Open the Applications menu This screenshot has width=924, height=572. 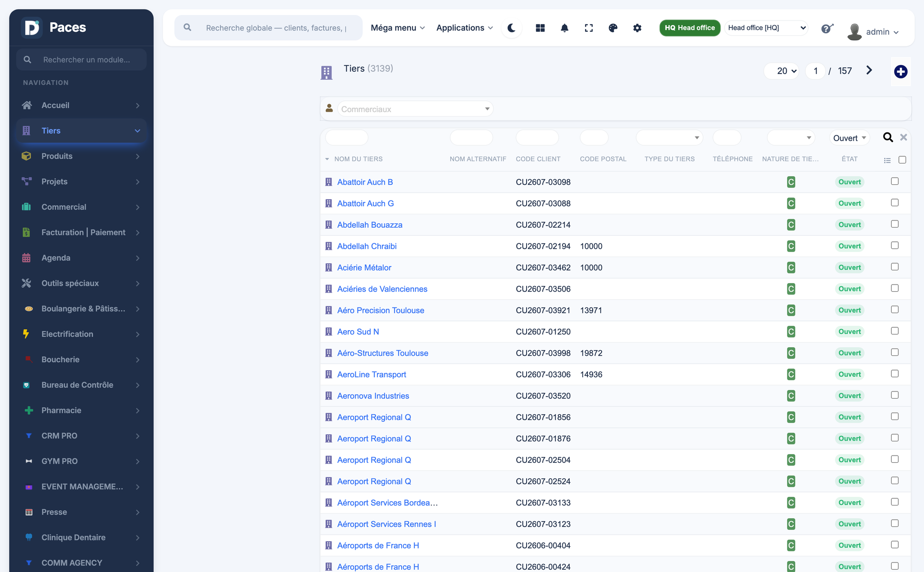coord(464,28)
